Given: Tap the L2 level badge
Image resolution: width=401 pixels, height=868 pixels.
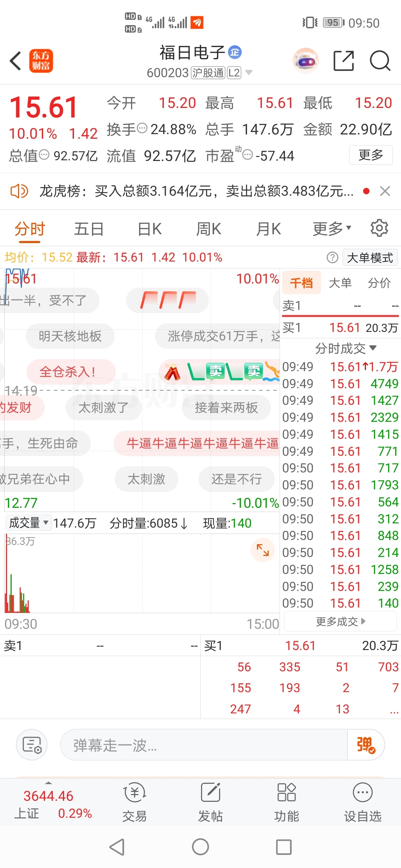Looking at the screenshot, I should pyautogui.click(x=234, y=73).
